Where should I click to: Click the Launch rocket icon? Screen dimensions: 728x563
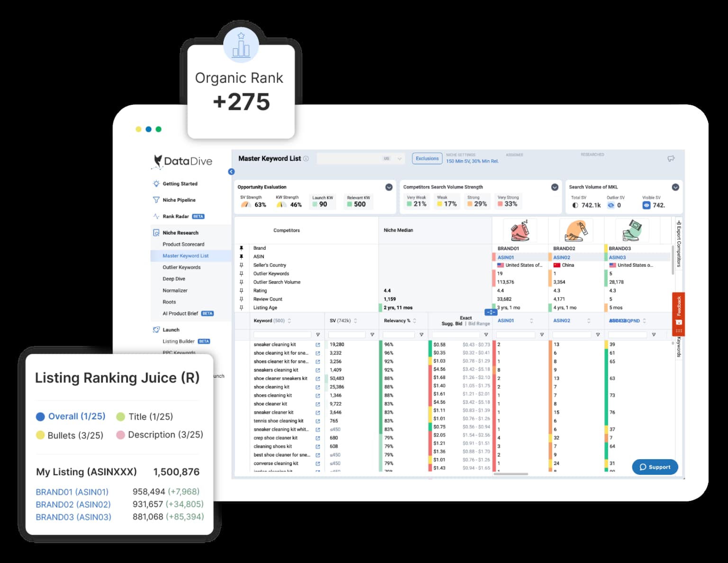click(x=156, y=330)
